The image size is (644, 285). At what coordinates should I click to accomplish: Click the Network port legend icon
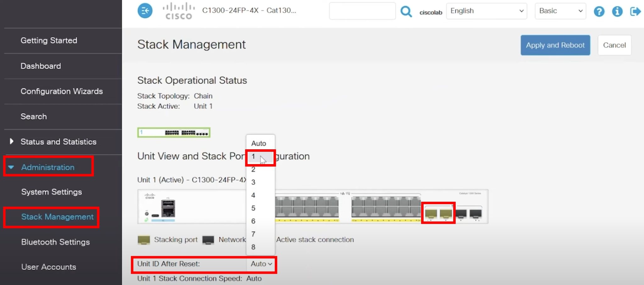coord(208,239)
